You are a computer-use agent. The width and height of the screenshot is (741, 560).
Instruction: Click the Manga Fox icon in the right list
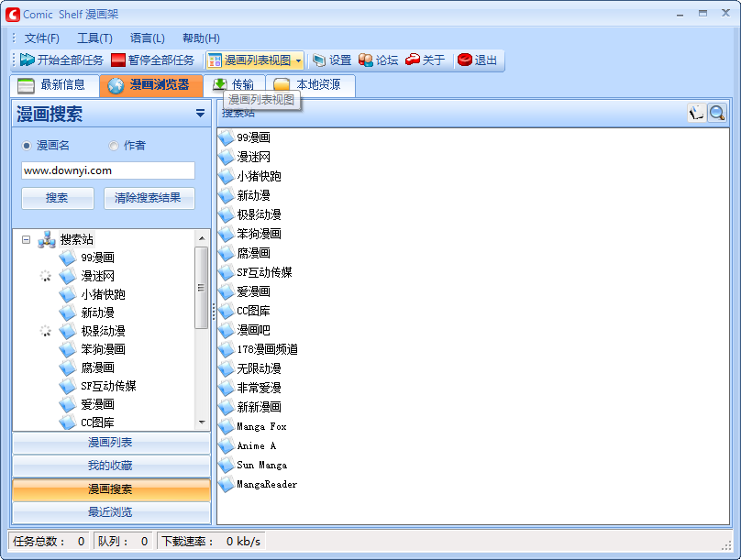(227, 426)
